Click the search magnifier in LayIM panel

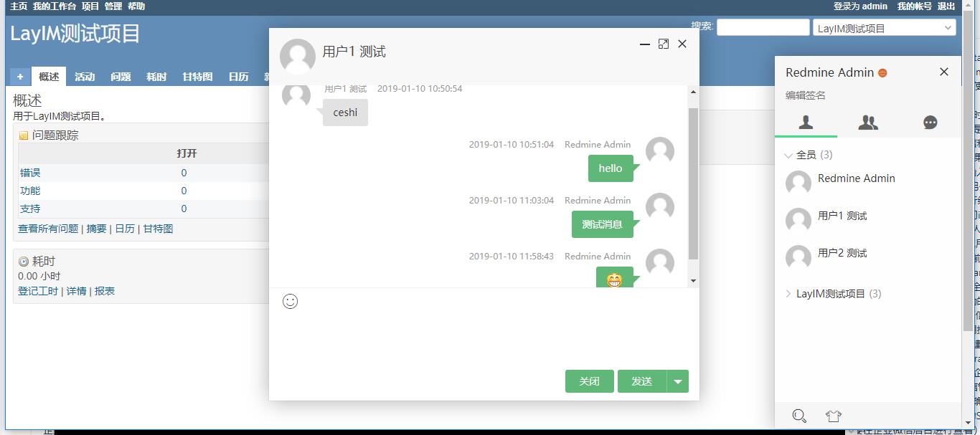click(799, 416)
